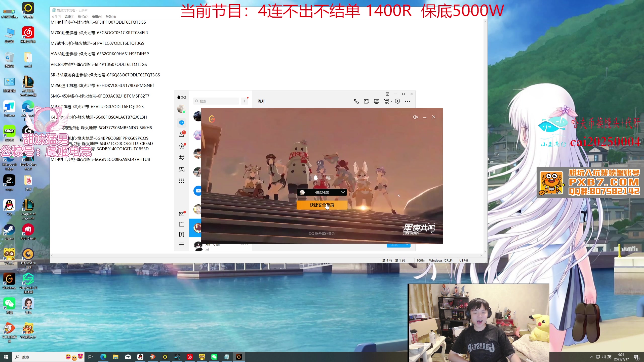Open the nine-dot apps grid in QQ sidebar

tap(182, 181)
